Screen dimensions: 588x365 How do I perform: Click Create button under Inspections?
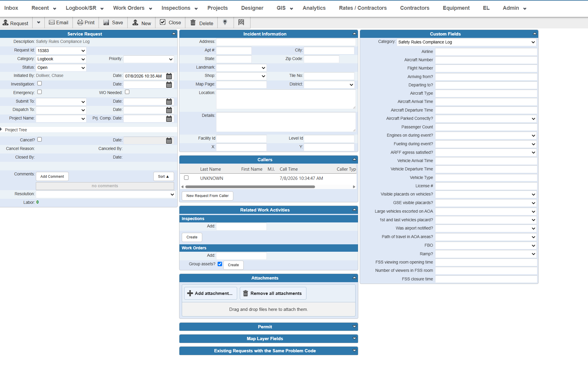tap(192, 237)
